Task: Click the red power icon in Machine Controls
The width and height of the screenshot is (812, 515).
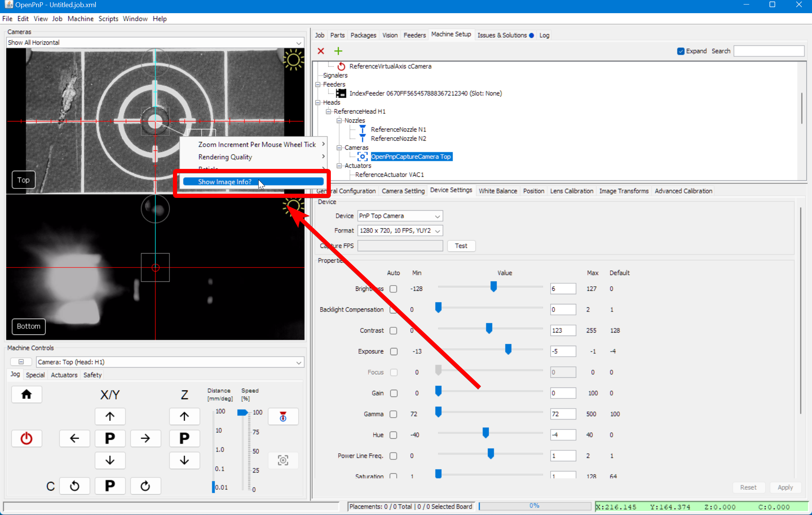Action: 27,438
